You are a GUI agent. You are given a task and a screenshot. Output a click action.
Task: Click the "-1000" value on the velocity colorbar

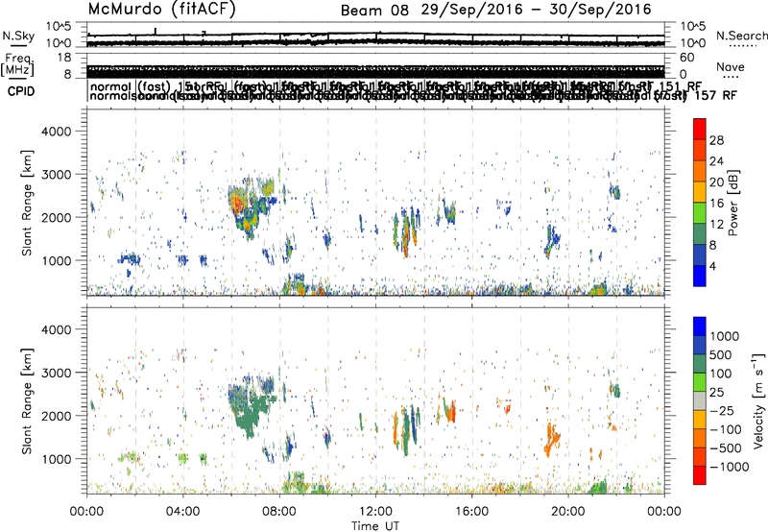(x=729, y=467)
